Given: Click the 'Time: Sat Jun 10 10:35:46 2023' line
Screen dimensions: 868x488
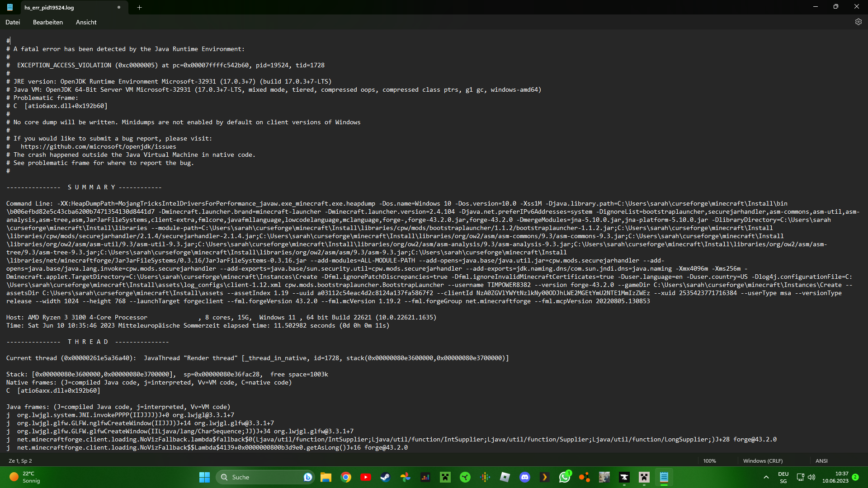Looking at the screenshot, I should 198,325.
